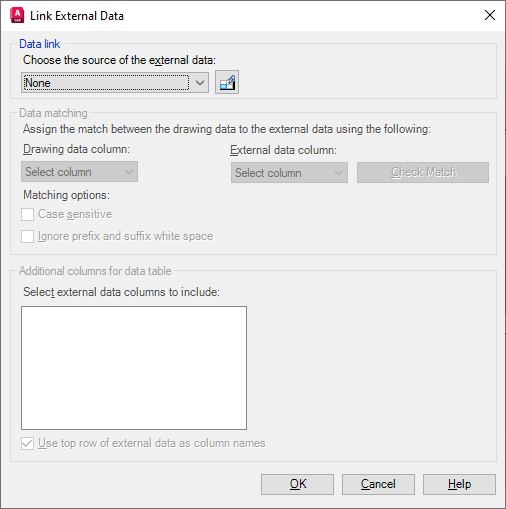
Task: Click the Link External Data title text
Action: pos(77,16)
